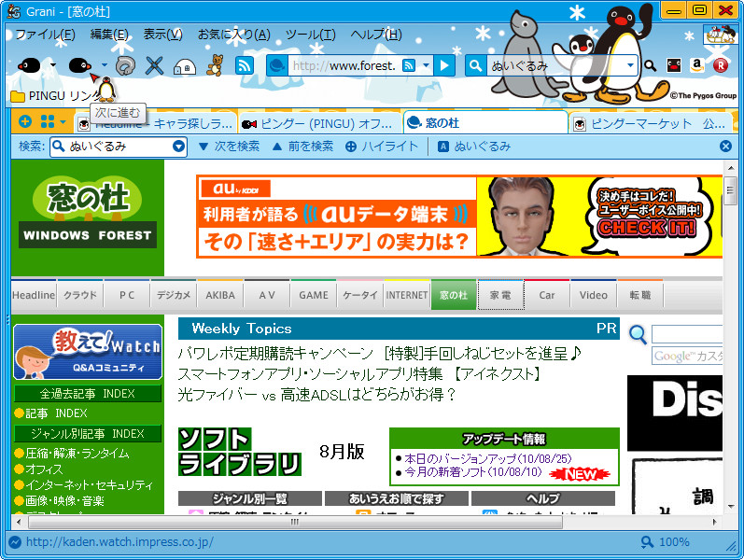Open a new tab with the plus icon
Viewport: 744px width, 560px height.
pyautogui.click(x=25, y=121)
